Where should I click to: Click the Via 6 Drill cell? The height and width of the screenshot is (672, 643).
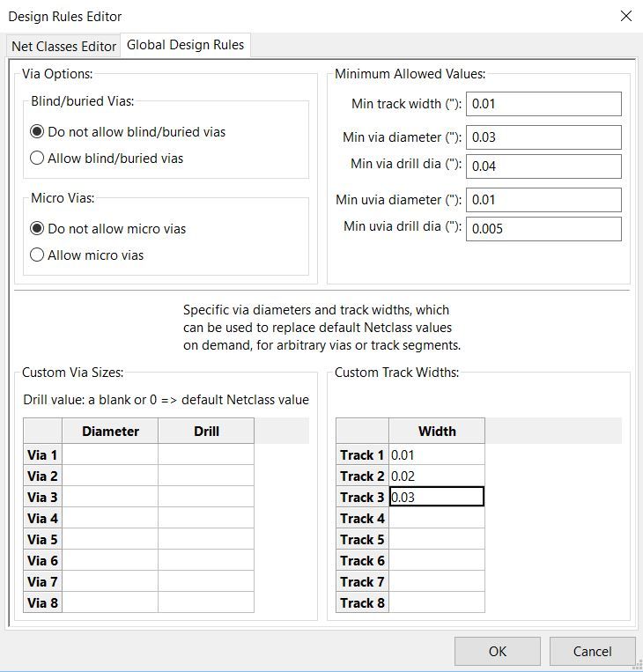pyautogui.click(x=206, y=560)
